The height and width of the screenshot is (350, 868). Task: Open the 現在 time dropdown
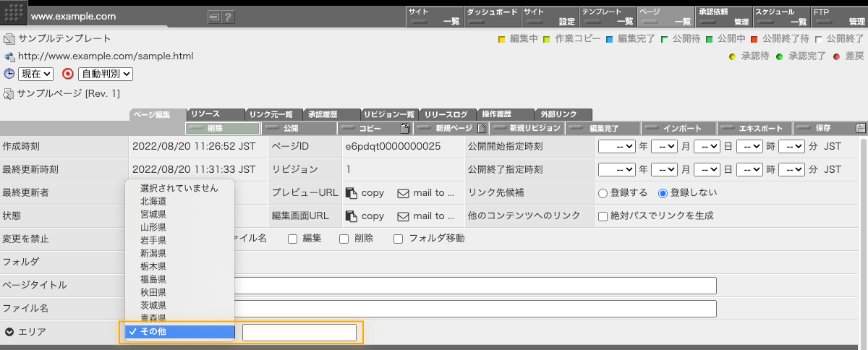[36, 74]
